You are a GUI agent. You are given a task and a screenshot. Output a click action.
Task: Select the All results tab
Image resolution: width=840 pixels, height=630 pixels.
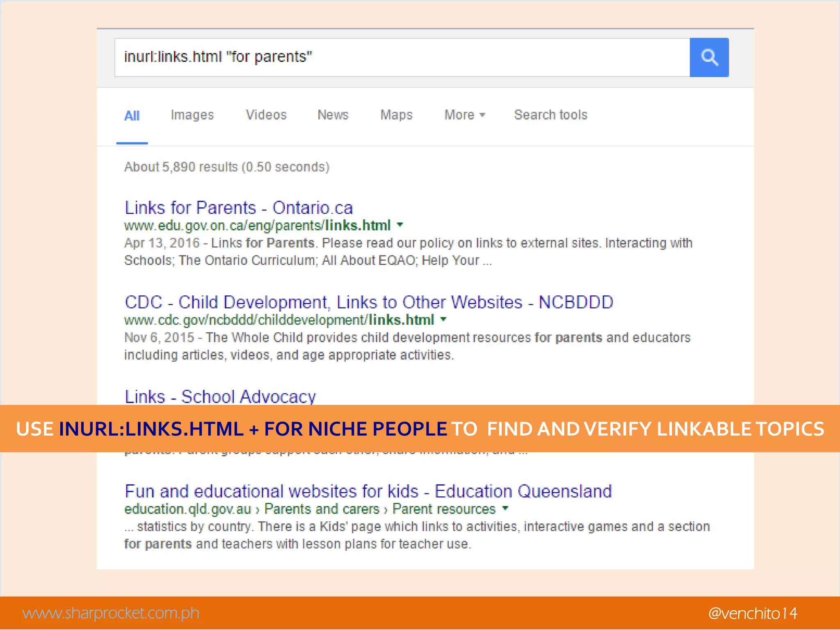point(132,116)
